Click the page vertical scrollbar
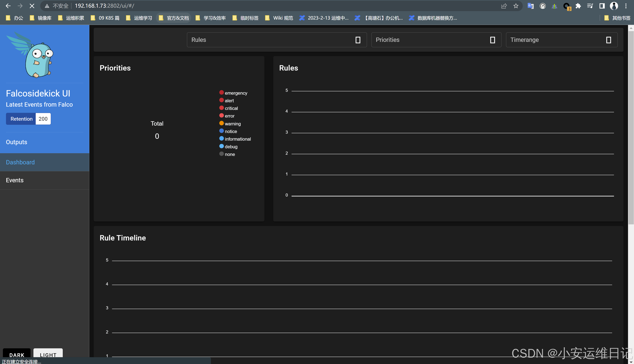This screenshot has width=634, height=364. 631,127
